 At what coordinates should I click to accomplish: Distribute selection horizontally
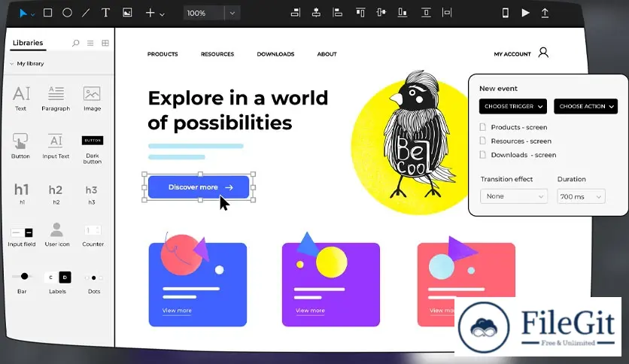point(447,13)
